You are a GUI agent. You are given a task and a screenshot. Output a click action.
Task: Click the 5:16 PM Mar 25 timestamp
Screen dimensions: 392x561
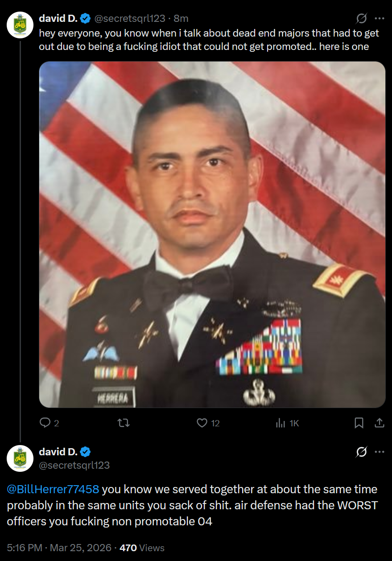pyautogui.click(x=59, y=548)
